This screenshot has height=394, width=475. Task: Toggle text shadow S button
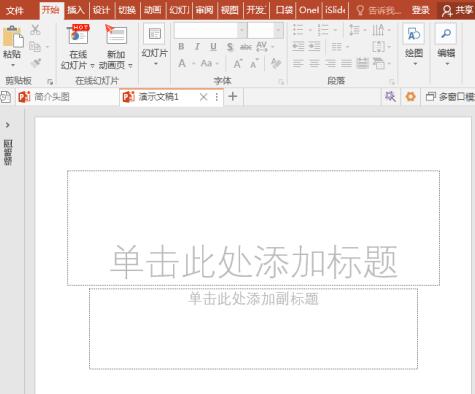(230, 47)
